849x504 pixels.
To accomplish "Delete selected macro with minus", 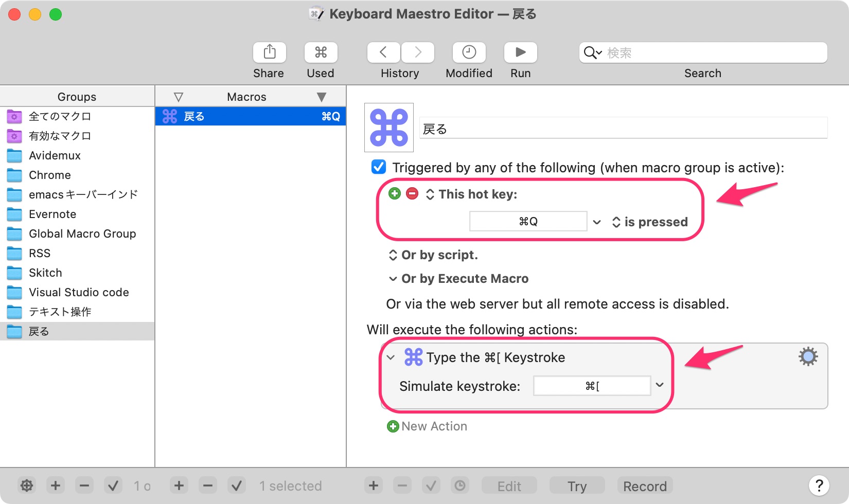I will (208, 485).
